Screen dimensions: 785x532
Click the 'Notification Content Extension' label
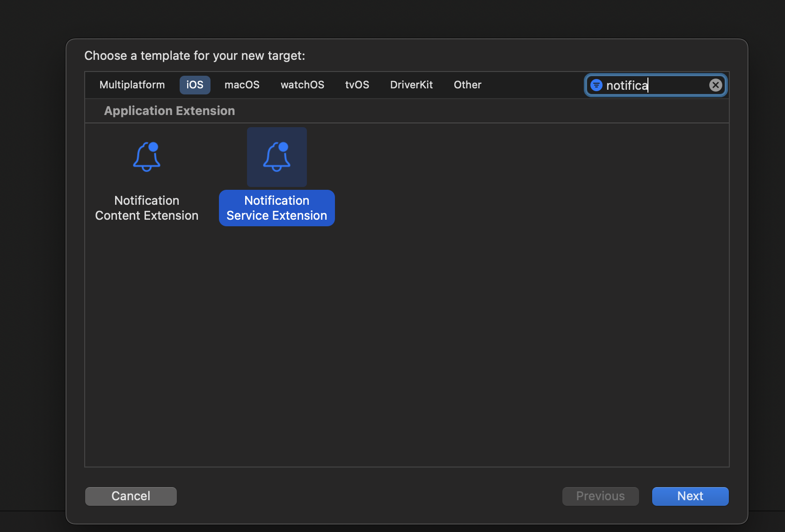tap(146, 208)
